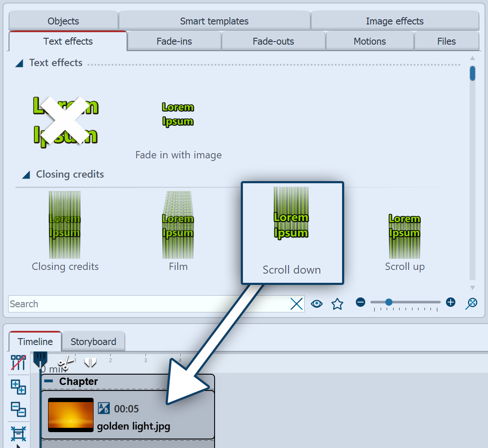Image resolution: width=488 pixels, height=448 pixels.
Task: Toggle the eye preview visibility icon
Action: click(x=317, y=303)
